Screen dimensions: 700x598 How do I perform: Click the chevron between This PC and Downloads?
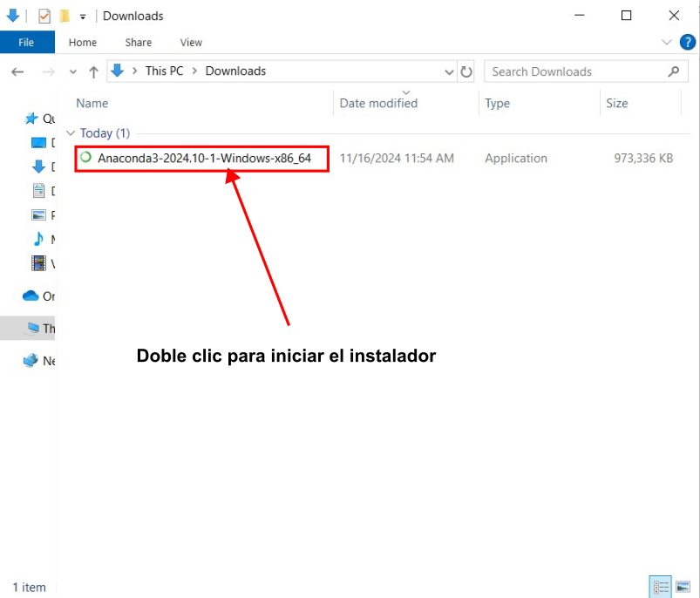(x=194, y=71)
